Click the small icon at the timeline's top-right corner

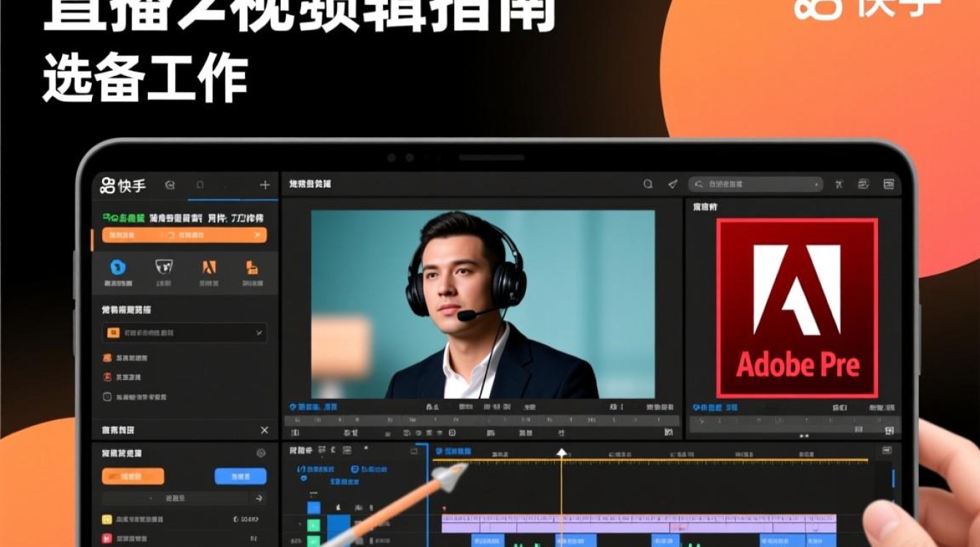coord(887,451)
